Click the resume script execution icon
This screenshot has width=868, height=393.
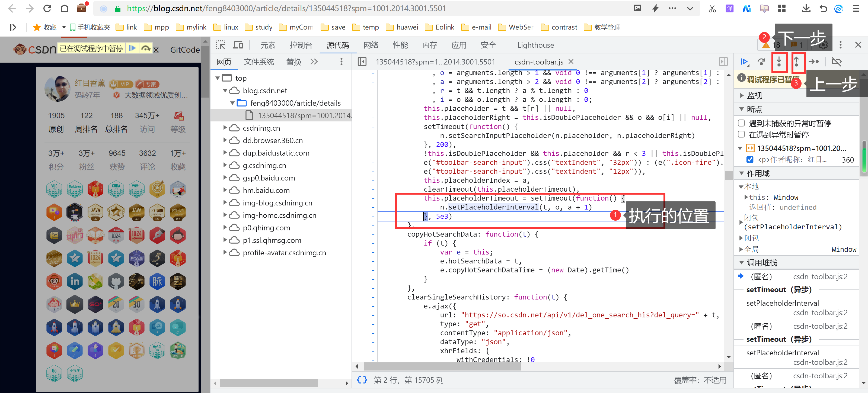[744, 62]
